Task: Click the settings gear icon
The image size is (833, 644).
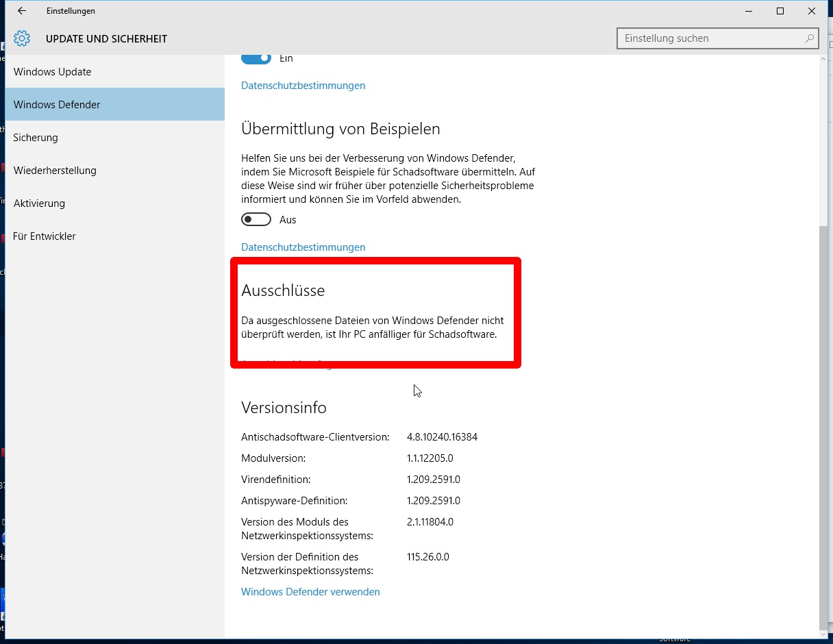Action: click(x=22, y=38)
